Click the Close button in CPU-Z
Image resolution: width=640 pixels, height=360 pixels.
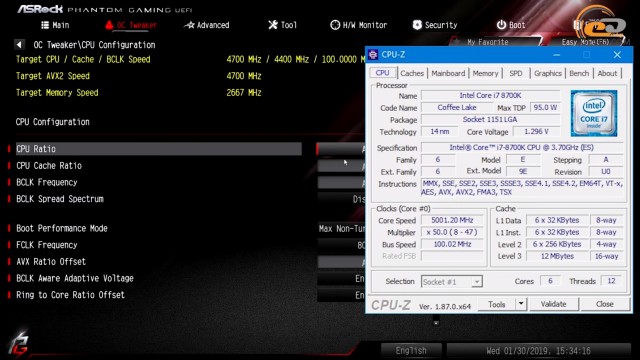point(604,304)
